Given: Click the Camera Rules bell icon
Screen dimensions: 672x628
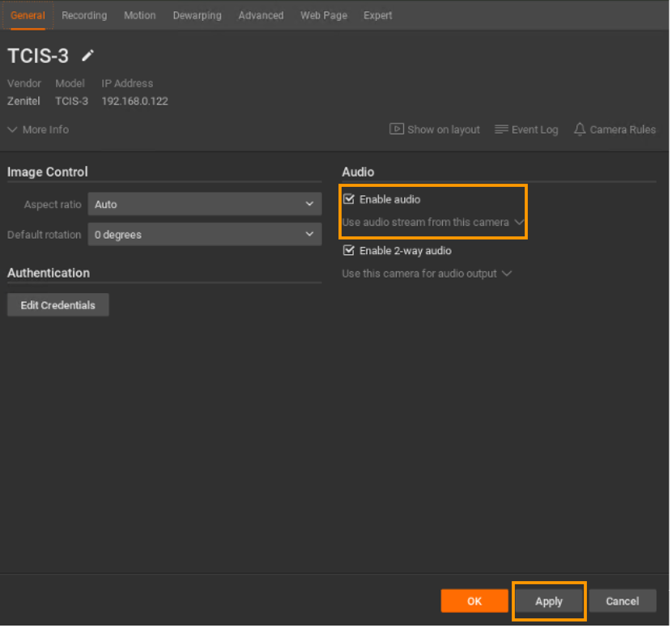Looking at the screenshot, I should click(x=580, y=129).
